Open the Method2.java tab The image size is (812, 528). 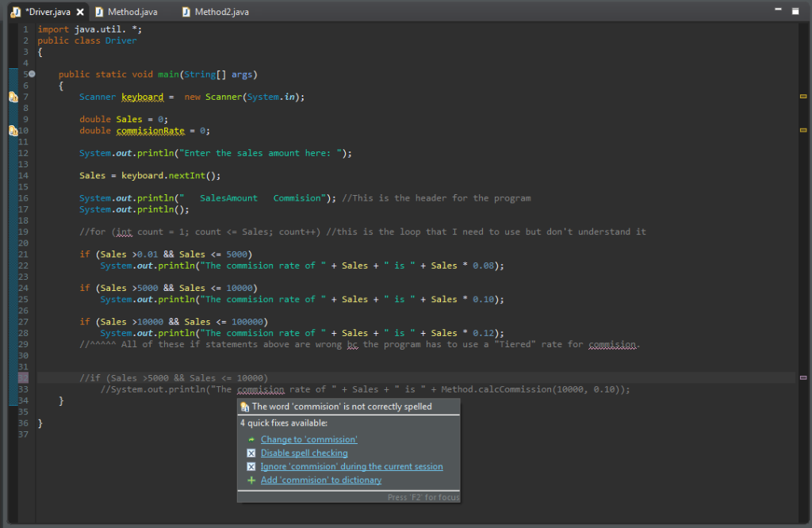click(x=221, y=12)
